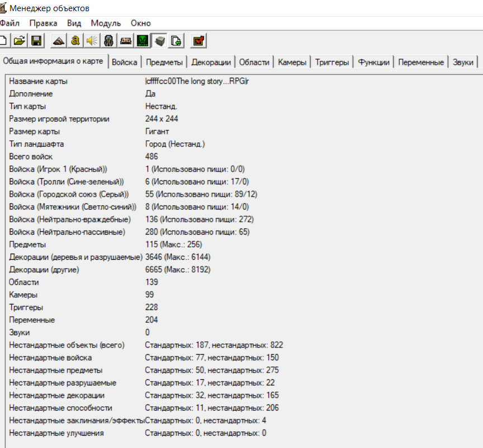
Task: Toggle the Object Manager gray cube icon
Action: [x=159, y=41]
